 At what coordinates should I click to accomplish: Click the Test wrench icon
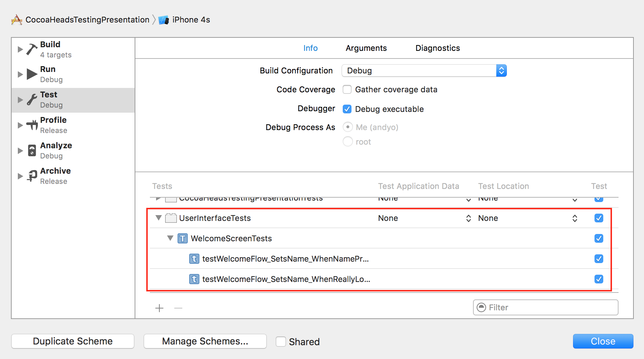click(x=32, y=100)
